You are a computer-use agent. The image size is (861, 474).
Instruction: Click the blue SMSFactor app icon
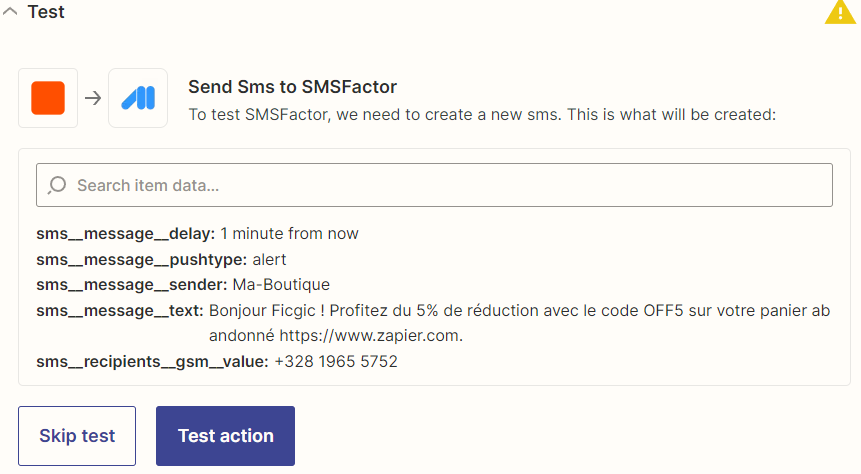pyautogui.click(x=138, y=98)
